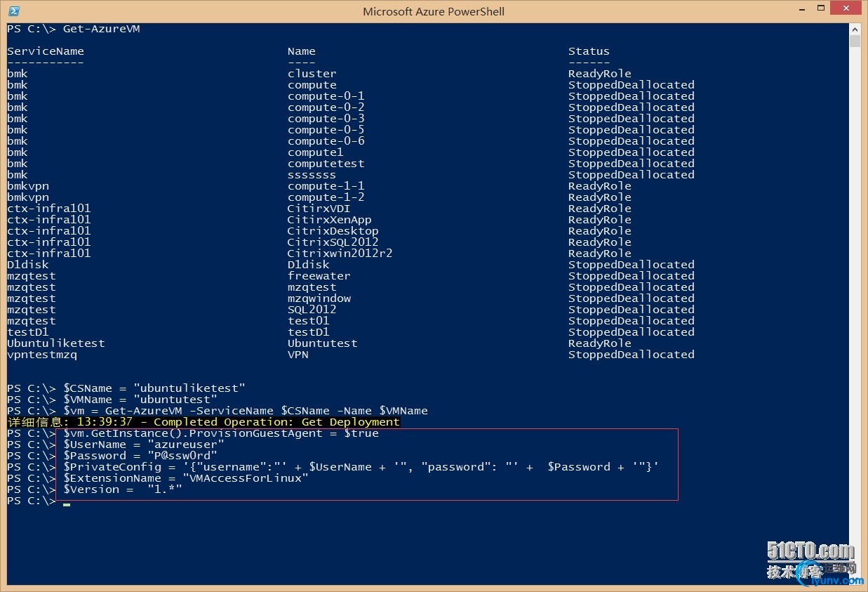Select the VM name 'freewater'

(319, 276)
